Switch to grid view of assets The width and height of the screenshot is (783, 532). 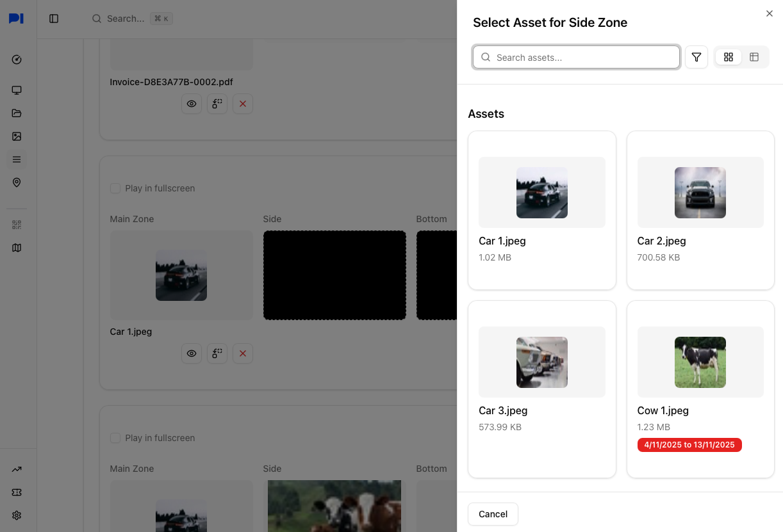pyautogui.click(x=729, y=57)
